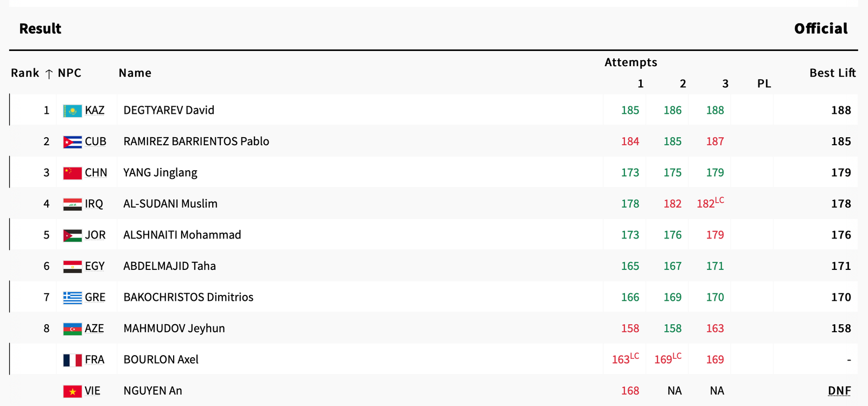The width and height of the screenshot is (868, 406).
Task: Click the NPC column header
Action: 69,73
